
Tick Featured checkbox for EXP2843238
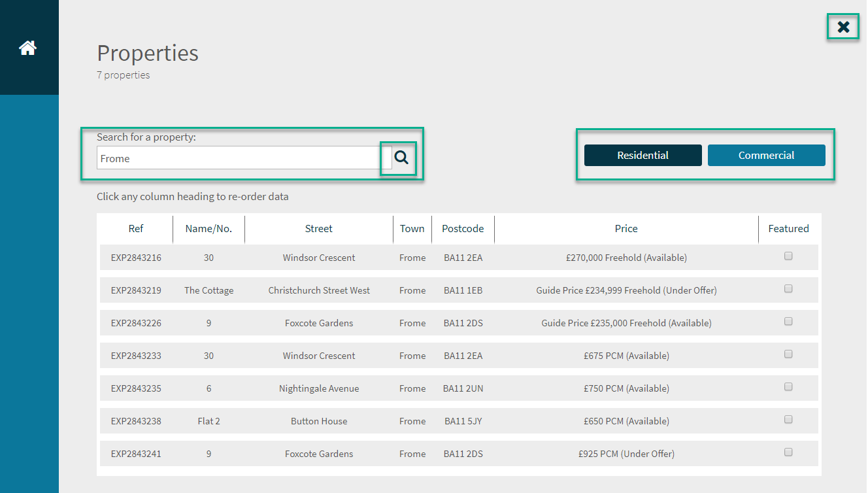788,420
